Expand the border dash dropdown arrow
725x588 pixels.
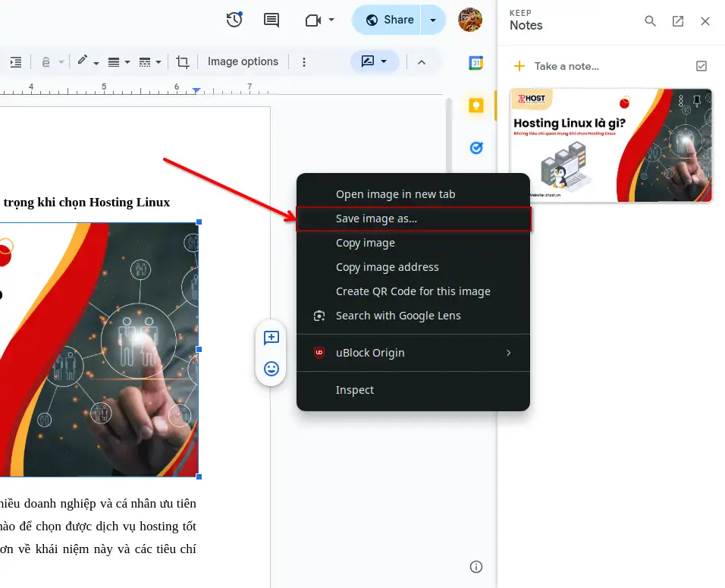[158, 62]
